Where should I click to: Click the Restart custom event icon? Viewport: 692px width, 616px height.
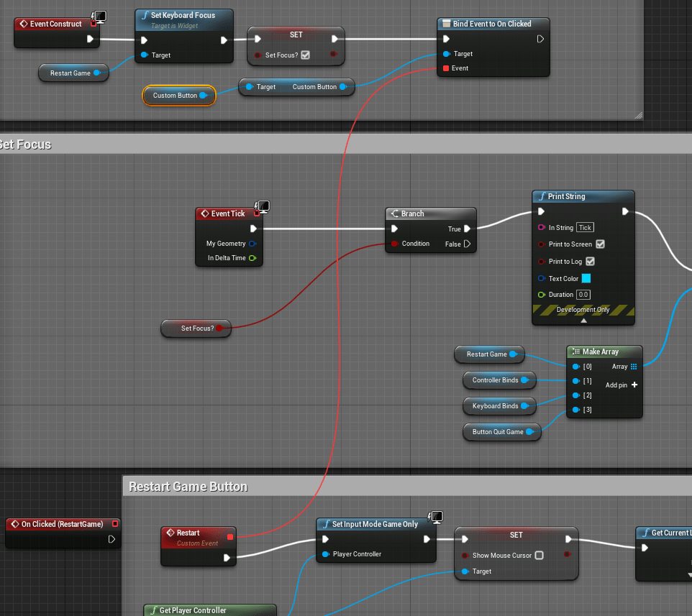pyautogui.click(x=170, y=533)
